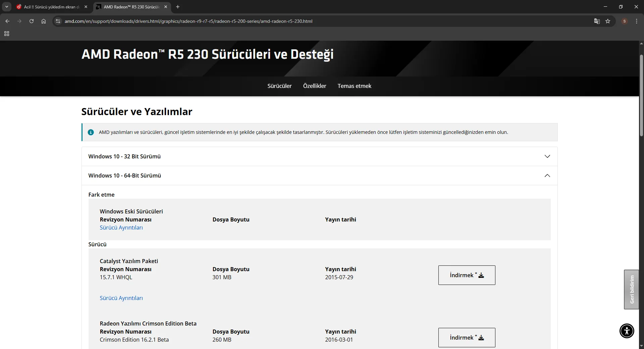Click the page vertical scrollbar thumb
Screen dimensions: 644x349
[641, 95]
